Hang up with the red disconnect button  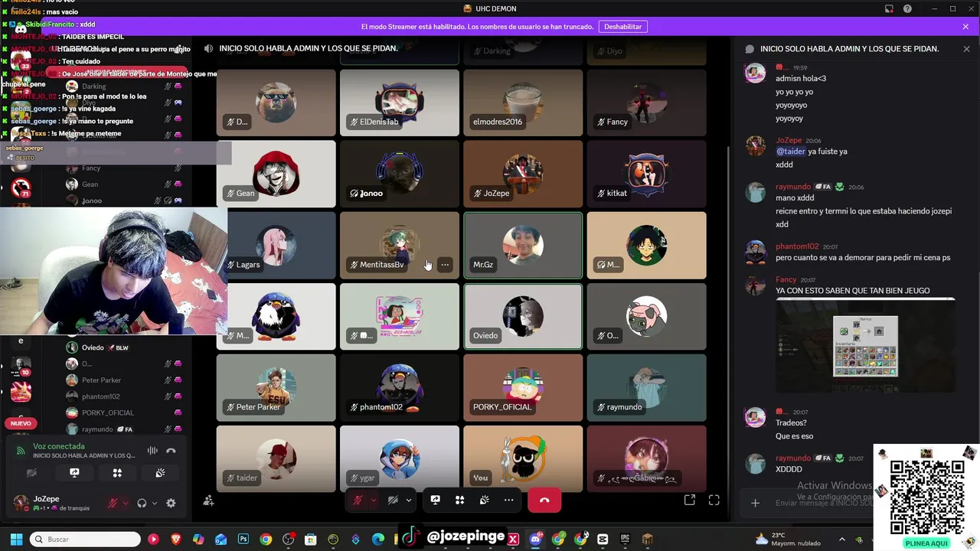pos(544,500)
